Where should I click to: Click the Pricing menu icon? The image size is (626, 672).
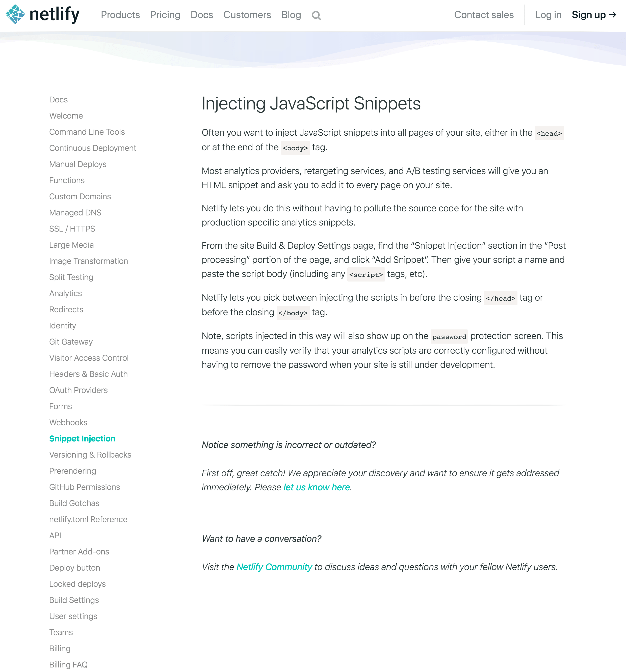click(165, 15)
